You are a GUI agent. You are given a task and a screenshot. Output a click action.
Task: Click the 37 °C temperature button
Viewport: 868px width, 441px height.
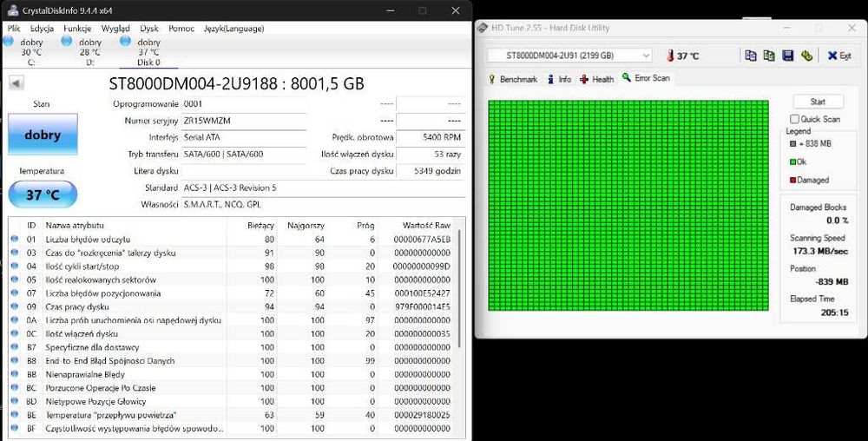[x=43, y=194]
